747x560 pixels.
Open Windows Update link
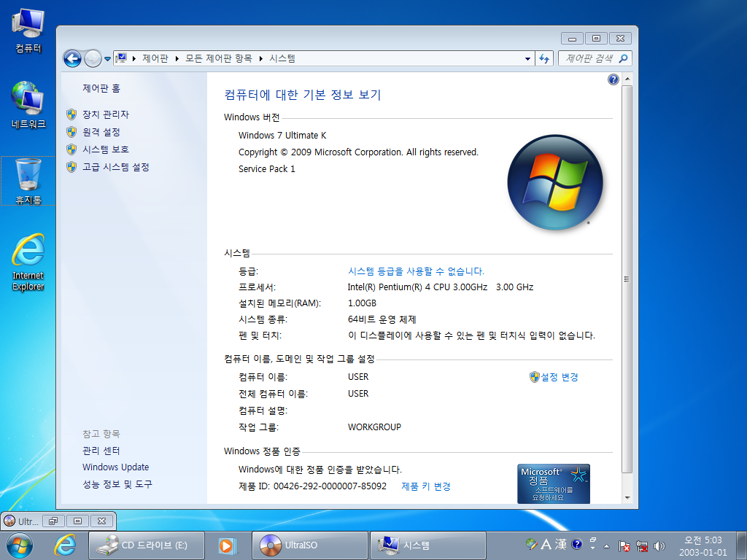coord(116,467)
